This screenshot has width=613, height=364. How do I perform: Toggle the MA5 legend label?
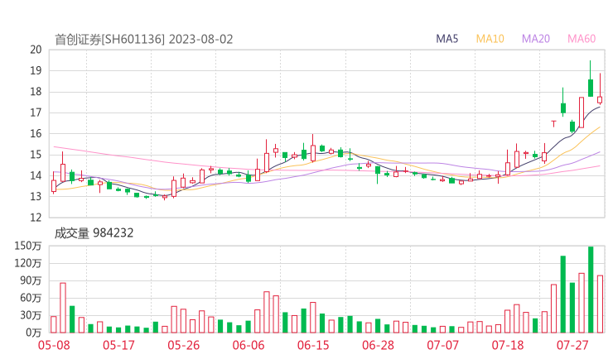pyautogui.click(x=447, y=39)
